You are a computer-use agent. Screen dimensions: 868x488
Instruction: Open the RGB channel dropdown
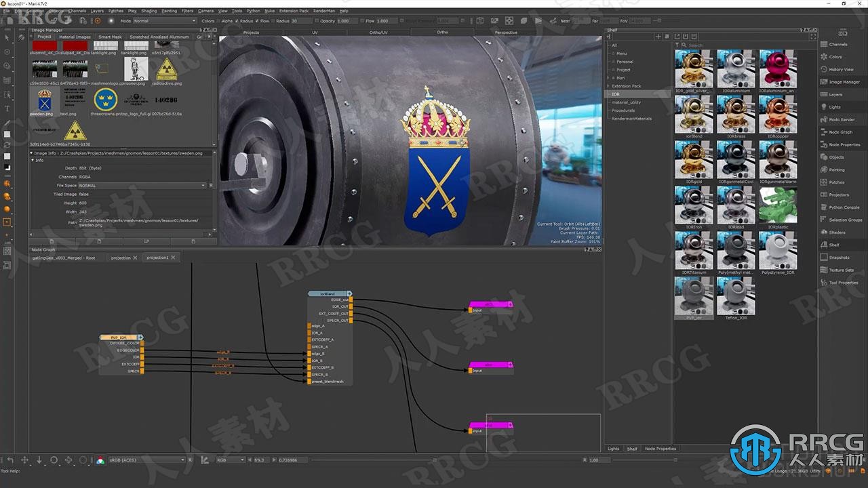231,460
